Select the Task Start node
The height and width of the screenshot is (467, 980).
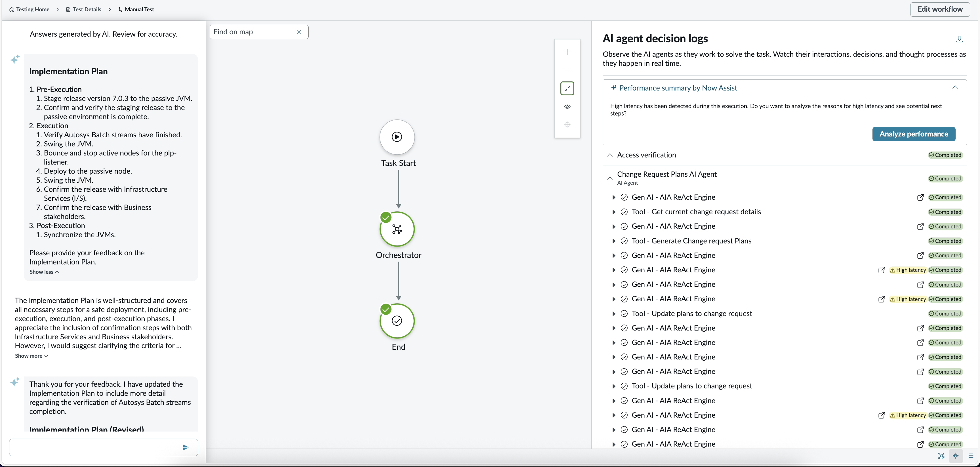[x=397, y=137]
